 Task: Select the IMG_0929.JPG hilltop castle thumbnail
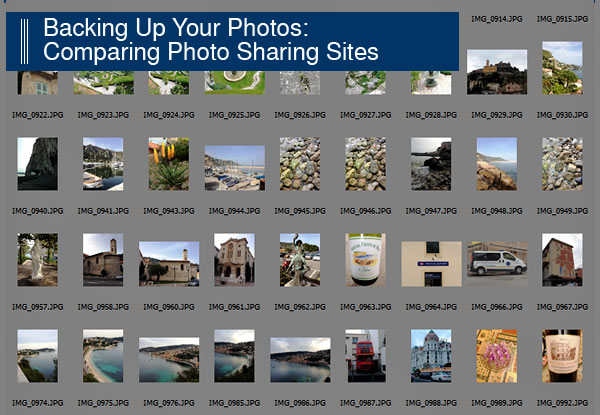497,72
